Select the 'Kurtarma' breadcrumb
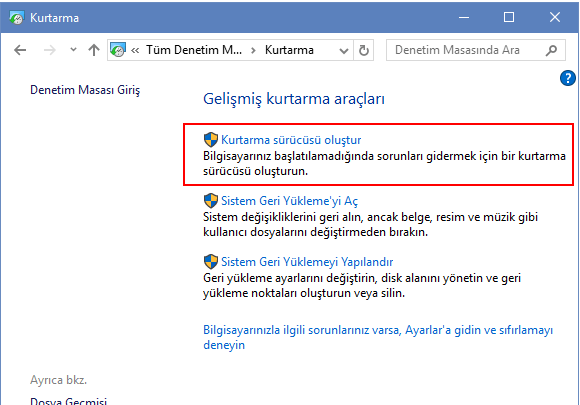Viewport: 580px width, 405px height. pyautogui.click(x=289, y=50)
